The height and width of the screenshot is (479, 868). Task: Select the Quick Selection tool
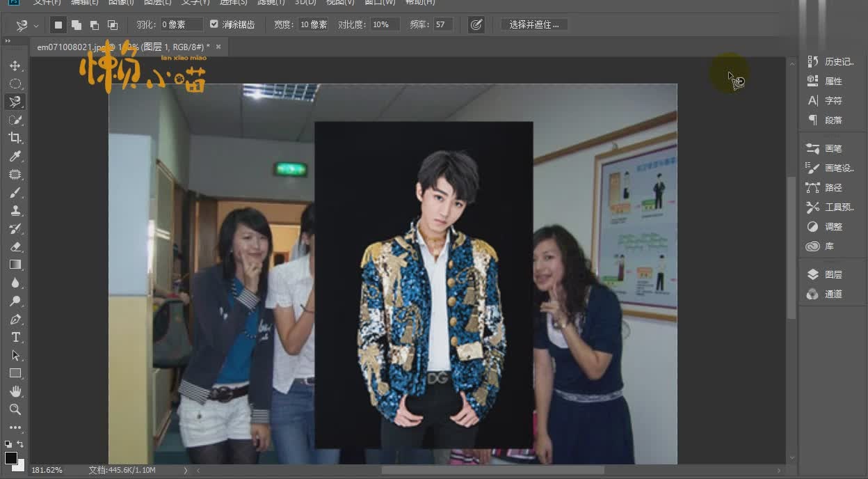point(15,120)
